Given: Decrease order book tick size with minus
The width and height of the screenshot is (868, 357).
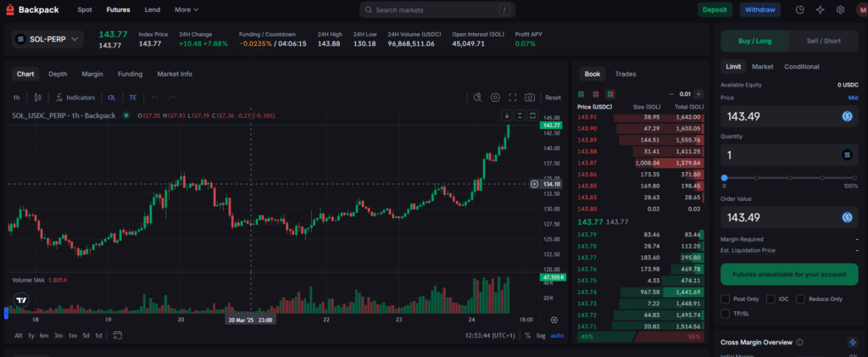Looking at the screenshot, I should coord(671,94).
